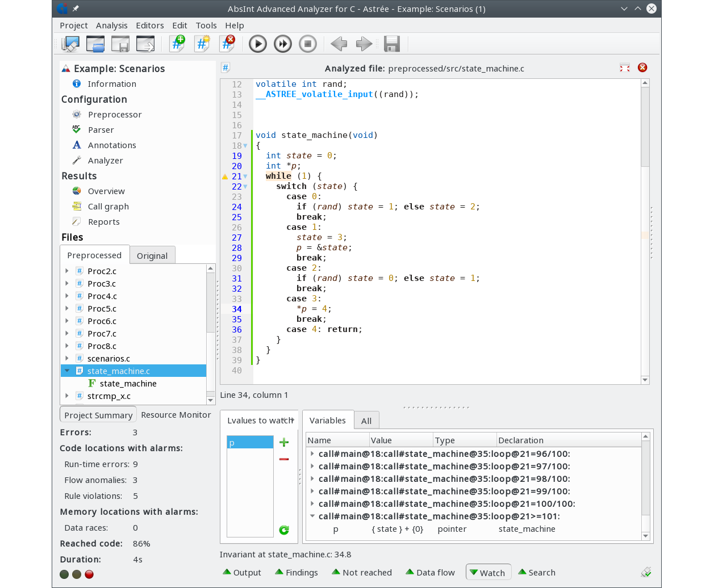The width and height of the screenshot is (714, 588).
Task: Close the analyzed file with the red X
Action: (x=642, y=68)
